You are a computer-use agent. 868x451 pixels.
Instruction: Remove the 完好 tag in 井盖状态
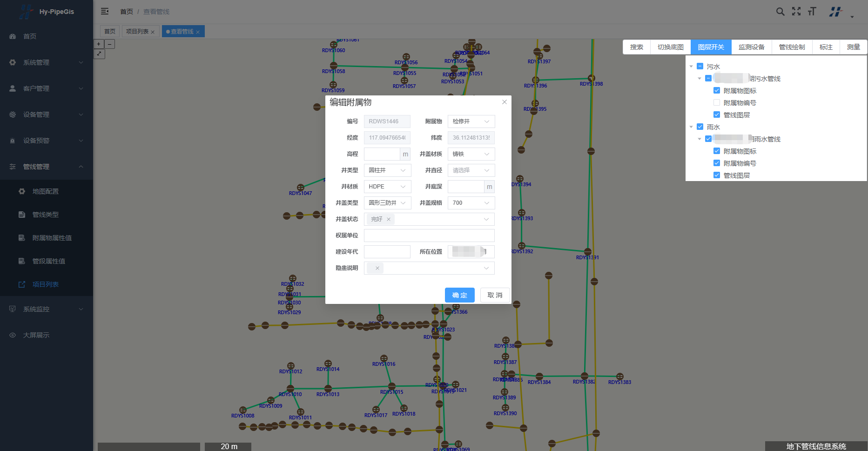pos(389,219)
